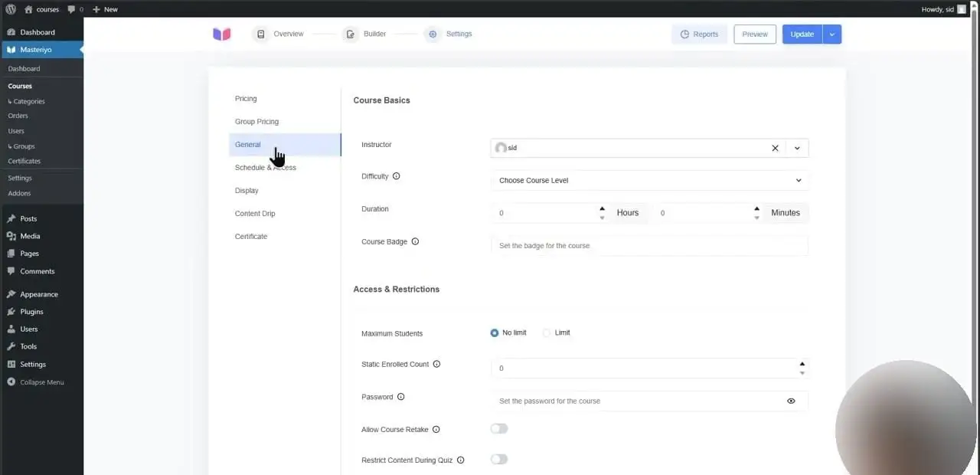The height and width of the screenshot is (475, 980).
Task: Decrease the Static Enrolled Count stepper
Action: pyautogui.click(x=802, y=373)
